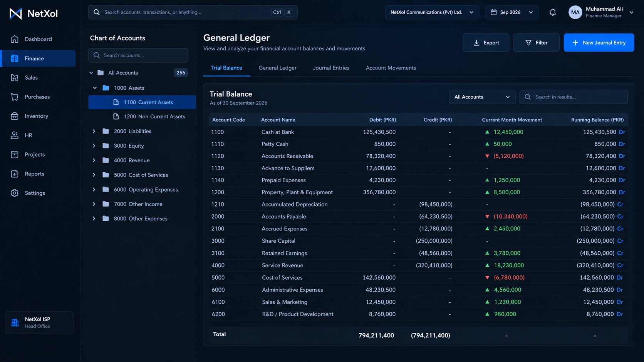644x362 pixels.
Task: Expand the 6000 Operating Expenses folder
Action: (x=94, y=190)
